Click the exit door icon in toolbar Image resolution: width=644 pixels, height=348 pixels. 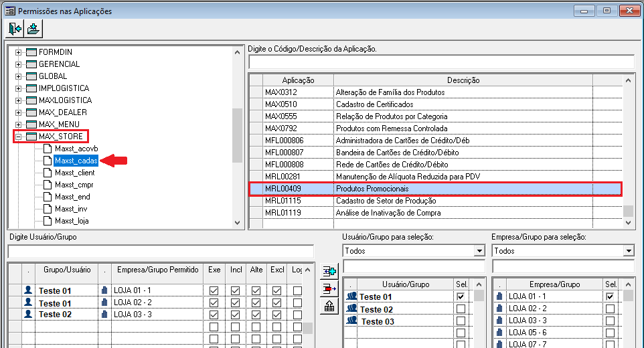click(x=15, y=29)
